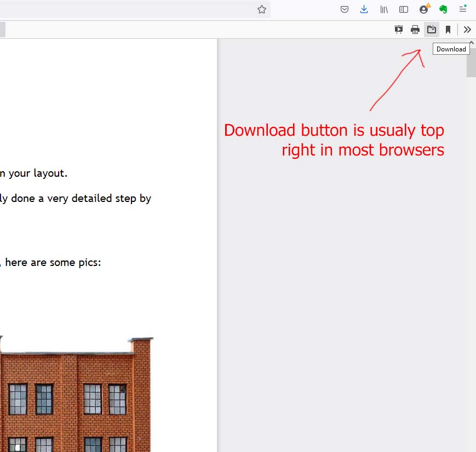This screenshot has height=452, width=476.
Task: Print the PDF document
Action: click(x=415, y=30)
